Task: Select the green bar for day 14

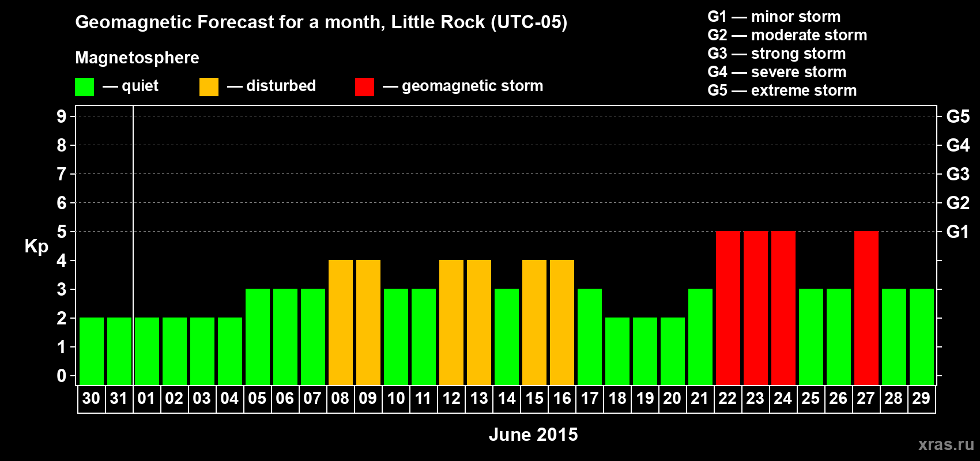Action: [507, 337]
